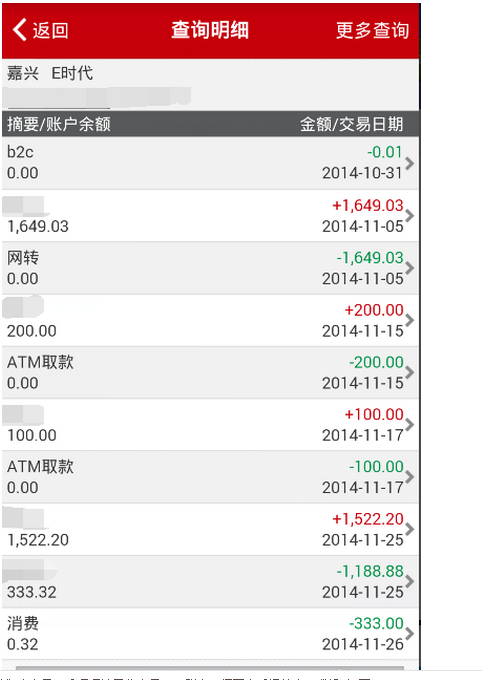Open 更多查询 for more queries
This screenshot has width=482, height=680.
click(372, 30)
